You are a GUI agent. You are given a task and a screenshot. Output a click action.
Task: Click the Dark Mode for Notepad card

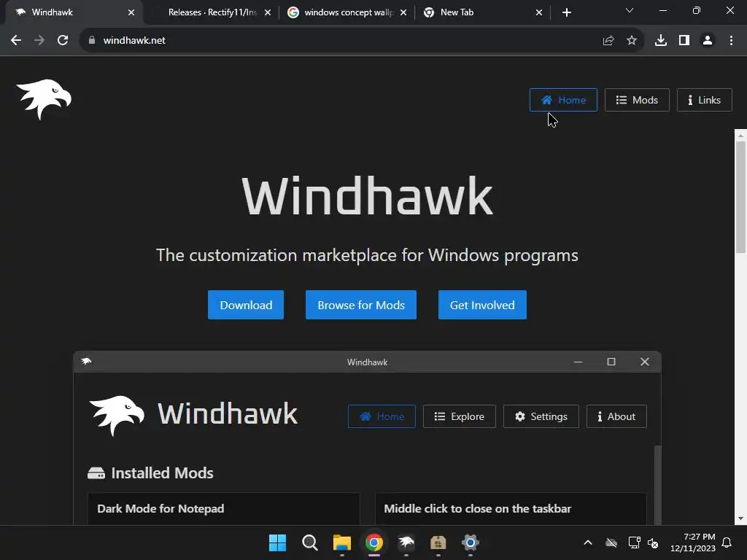(223, 509)
